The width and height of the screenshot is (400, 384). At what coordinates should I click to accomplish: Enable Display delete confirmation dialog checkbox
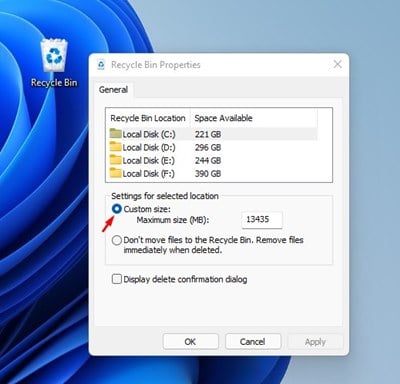(116, 279)
